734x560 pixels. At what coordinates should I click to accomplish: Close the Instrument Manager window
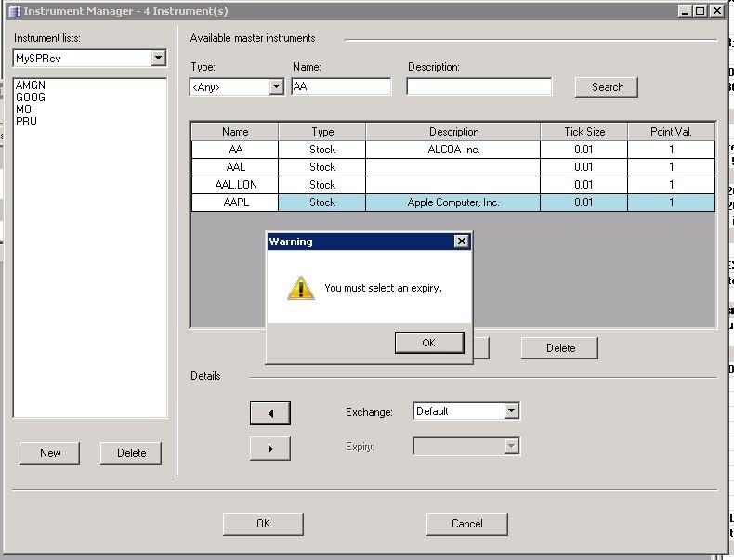coord(716,11)
